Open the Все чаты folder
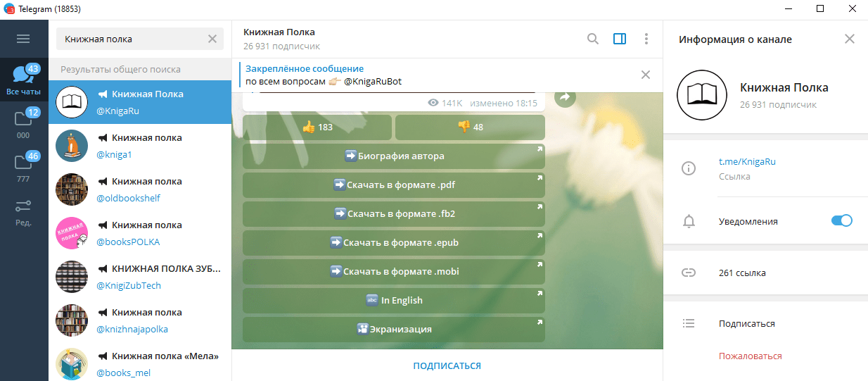The width and height of the screenshot is (868, 381). tap(24, 80)
